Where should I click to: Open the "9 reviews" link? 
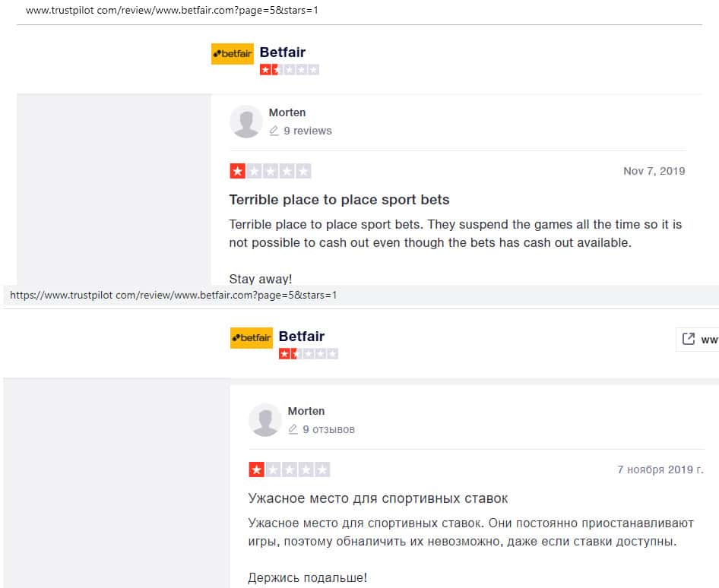point(308,131)
